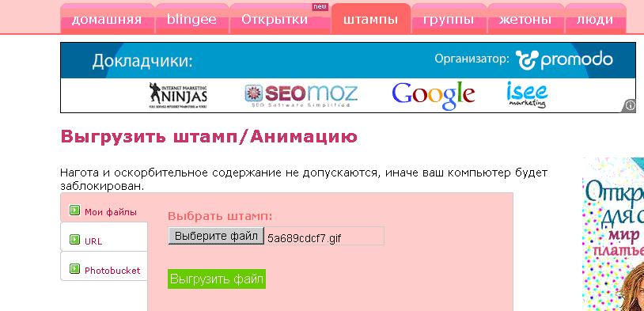Open the домашняя tab

(107, 19)
